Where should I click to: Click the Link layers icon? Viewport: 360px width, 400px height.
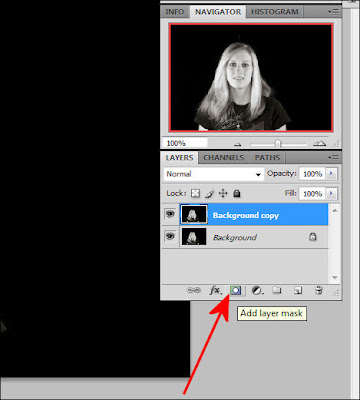(194, 290)
